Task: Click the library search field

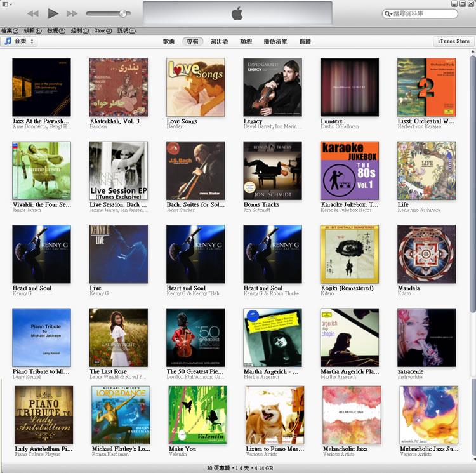Action: (420, 14)
